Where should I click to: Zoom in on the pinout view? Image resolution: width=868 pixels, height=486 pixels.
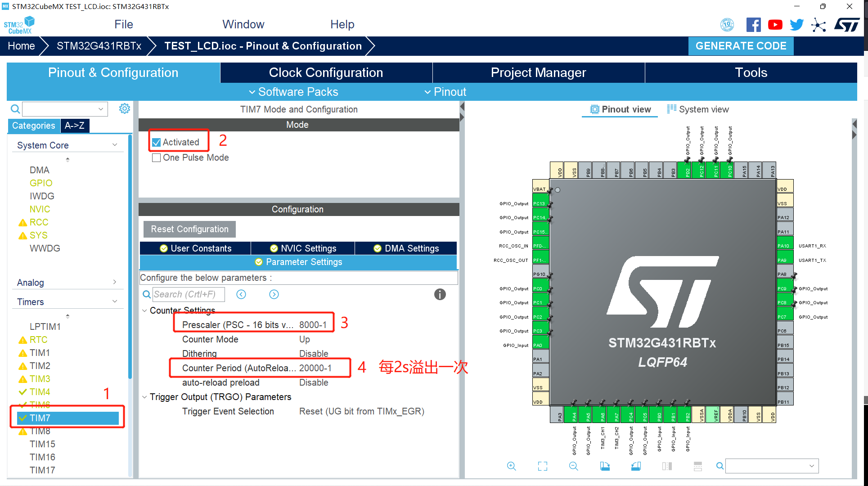pyautogui.click(x=511, y=466)
